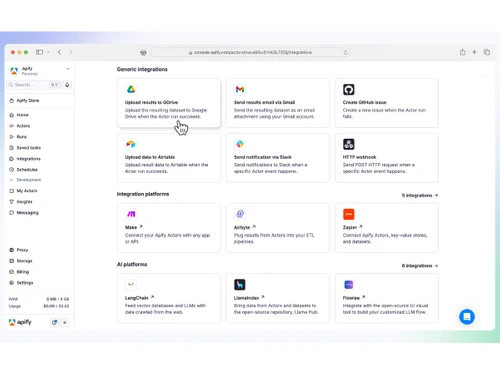
Task: Click the HTTP webhook icon
Action: [349, 144]
